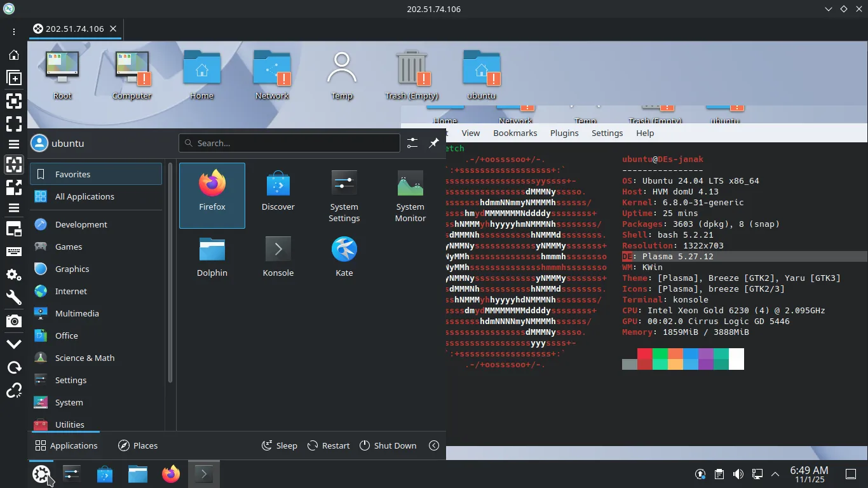Click the Shut Down button
This screenshot has width=868, height=488.
coord(388,445)
